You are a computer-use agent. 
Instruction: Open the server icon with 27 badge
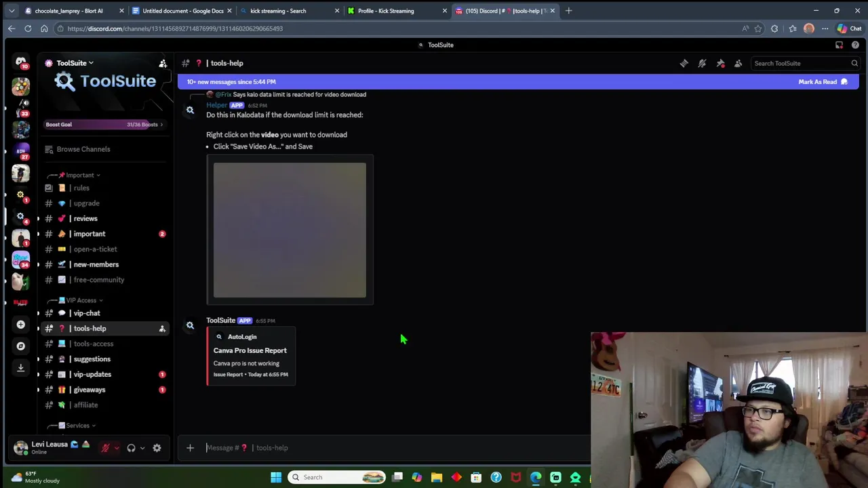20,150
